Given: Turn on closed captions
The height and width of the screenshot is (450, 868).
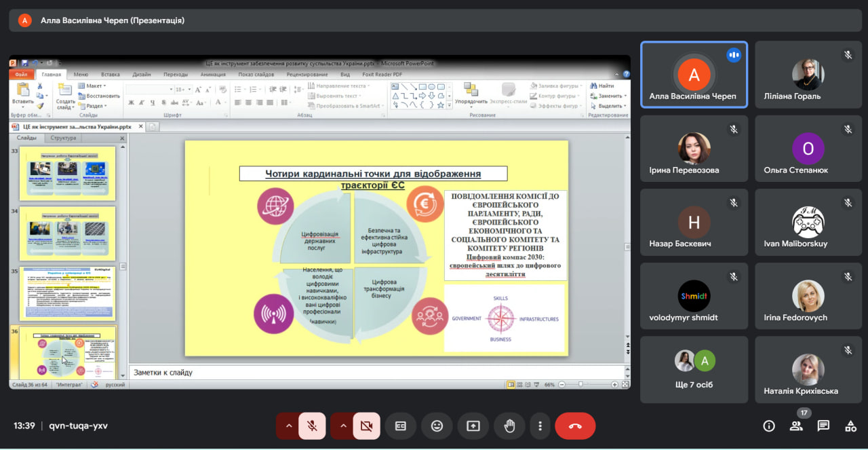Looking at the screenshot, I should coord(400,426).
